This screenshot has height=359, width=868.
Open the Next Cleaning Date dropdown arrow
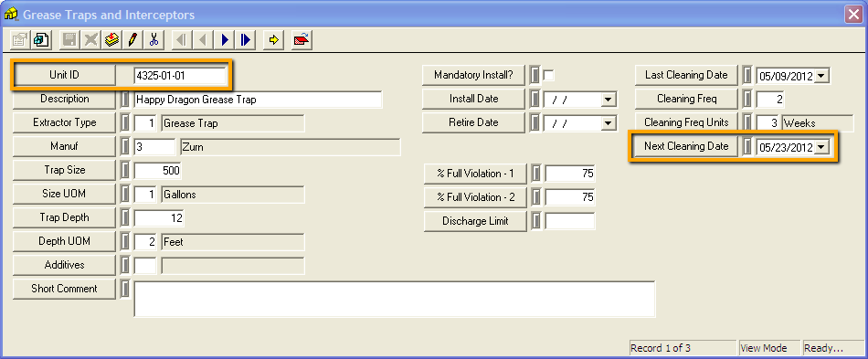coord(822,147)
